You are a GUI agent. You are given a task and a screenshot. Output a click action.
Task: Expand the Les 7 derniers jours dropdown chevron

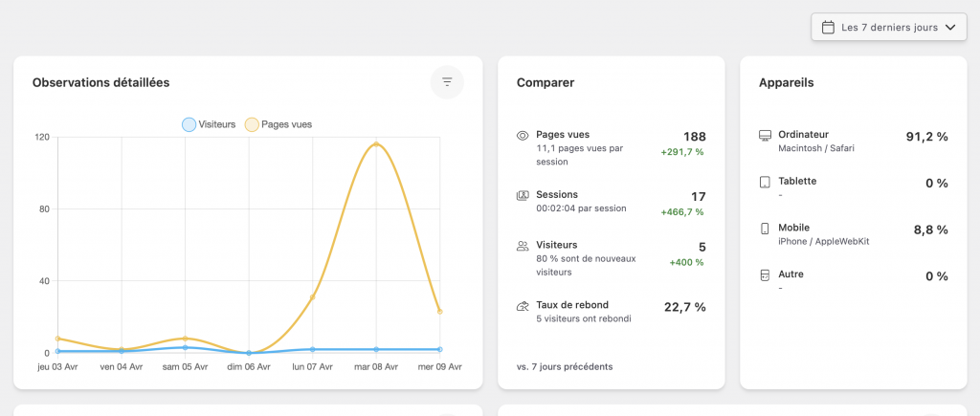pyautogui.click(x=950, y=28)
